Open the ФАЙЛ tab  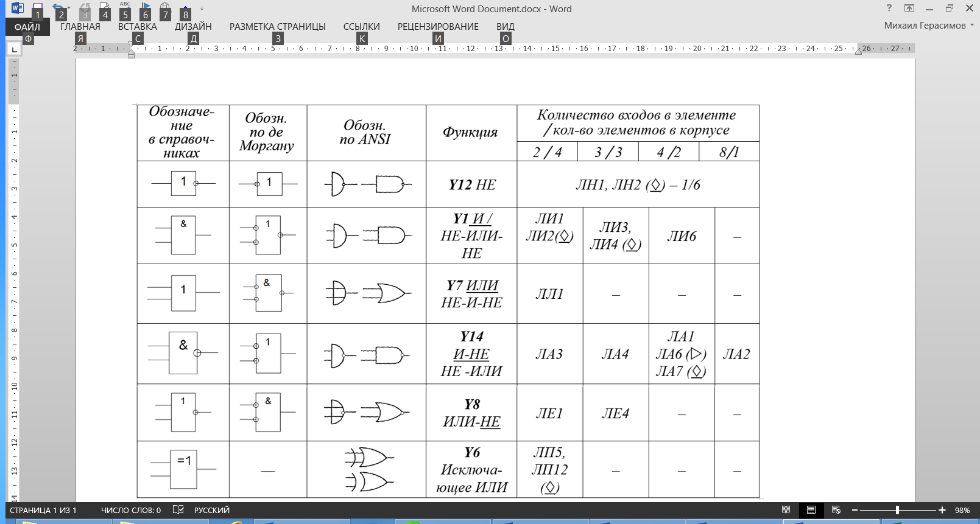pyautogui.click(x=27, y=27)
